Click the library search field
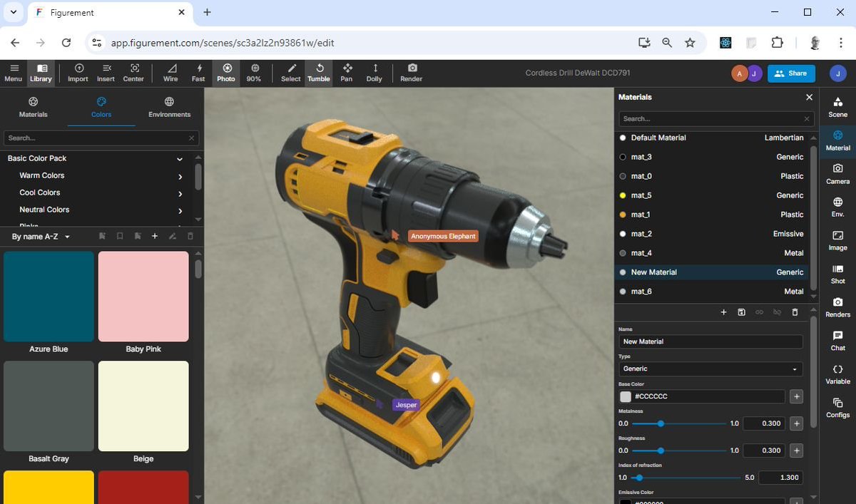856x504 pixels. pos(101,138)
